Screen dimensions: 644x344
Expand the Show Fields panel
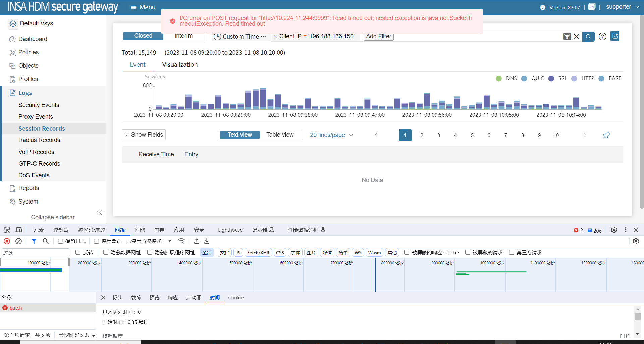click(x=144, y=135)
